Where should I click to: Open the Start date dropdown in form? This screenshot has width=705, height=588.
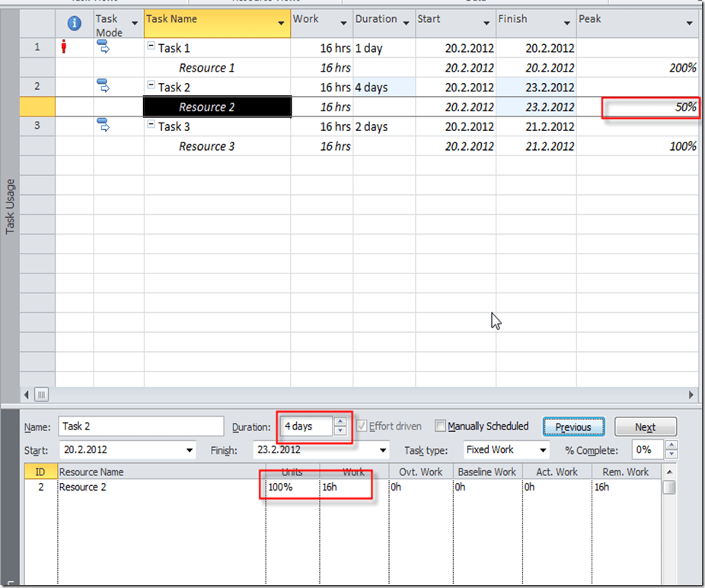pyautogui.click(x=189, y=450)
